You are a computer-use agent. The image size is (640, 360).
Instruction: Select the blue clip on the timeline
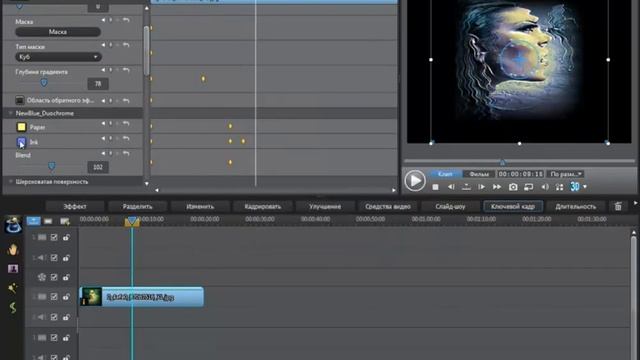pos(142,297)
